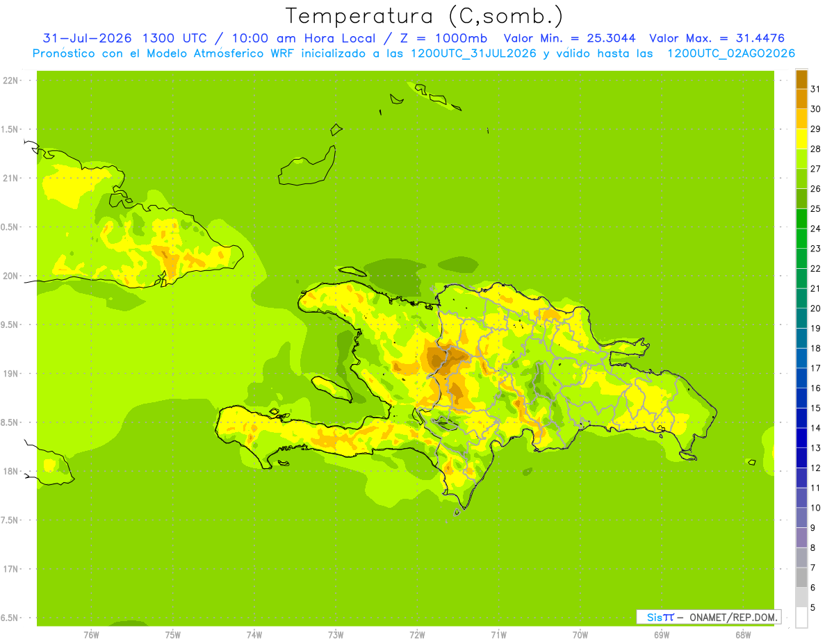This screenshot has width=834, height=644.
Task: Click the color bar segment between 20 and 21
Action: pos(801,299)
